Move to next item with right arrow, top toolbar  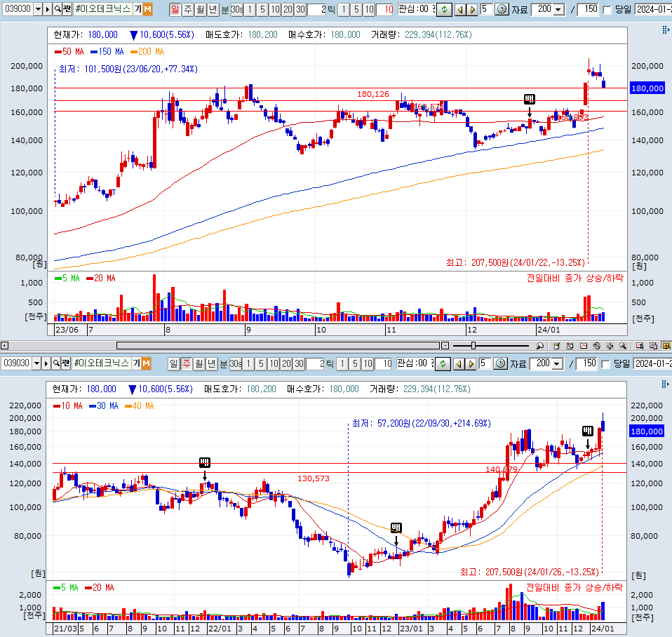(x=472, y=9)
